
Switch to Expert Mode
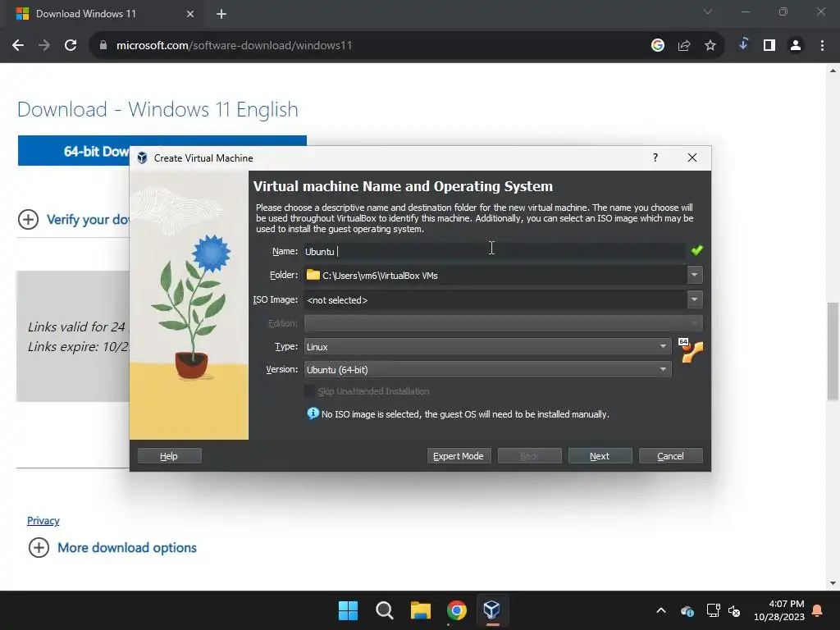pyautogui.click(x=459, y=456)
